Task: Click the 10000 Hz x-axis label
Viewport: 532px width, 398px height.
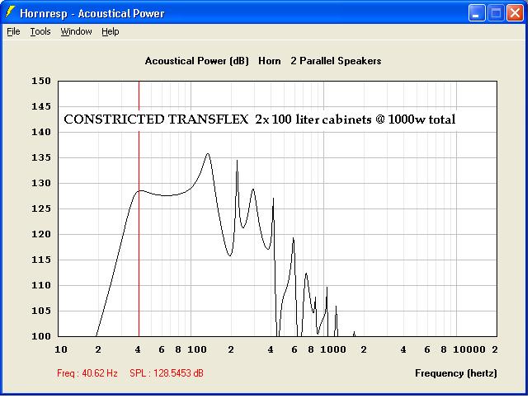Action: coord(469,349)
